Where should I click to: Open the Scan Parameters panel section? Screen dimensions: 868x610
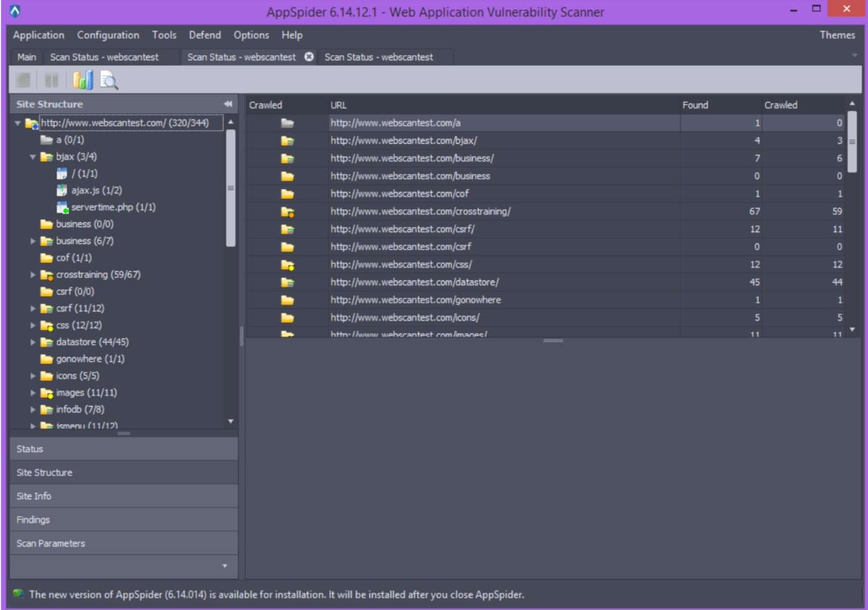(x=124, y=543)
